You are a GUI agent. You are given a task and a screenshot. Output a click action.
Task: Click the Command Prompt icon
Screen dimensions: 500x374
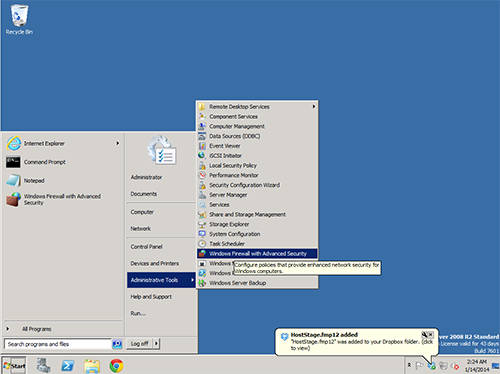(13, 162)
